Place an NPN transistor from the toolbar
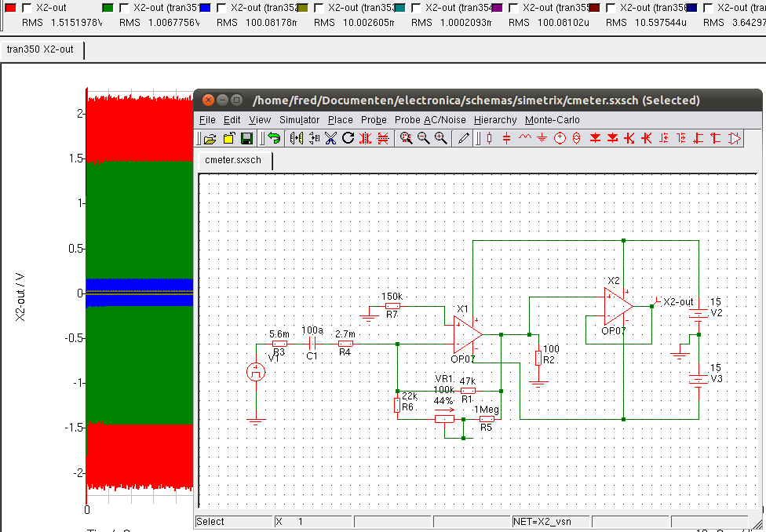The height and width of the screenshot is (532, 766). coord(629,139)
